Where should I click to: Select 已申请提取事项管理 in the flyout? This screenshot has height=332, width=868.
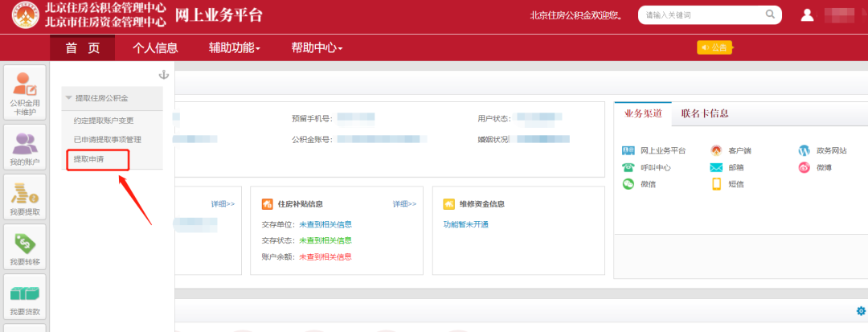[108, 140]
